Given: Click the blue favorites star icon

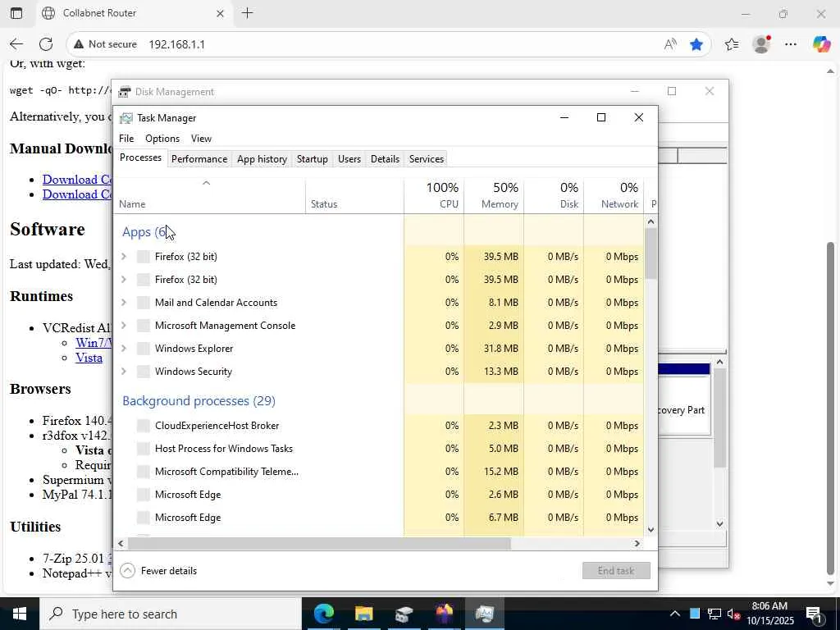Looking at the screenshot, I should click(696, 44).
